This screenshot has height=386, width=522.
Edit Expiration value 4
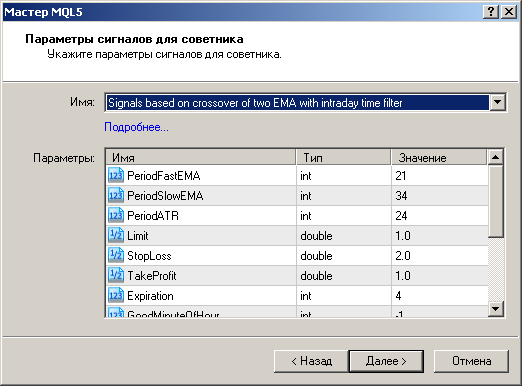click(440, 296)
